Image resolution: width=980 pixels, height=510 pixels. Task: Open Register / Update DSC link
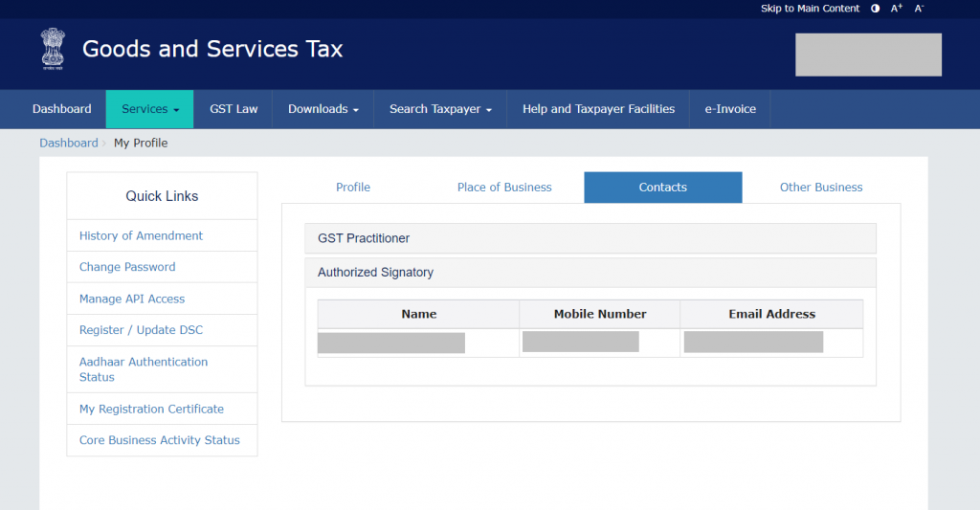[x=141, y=330]
